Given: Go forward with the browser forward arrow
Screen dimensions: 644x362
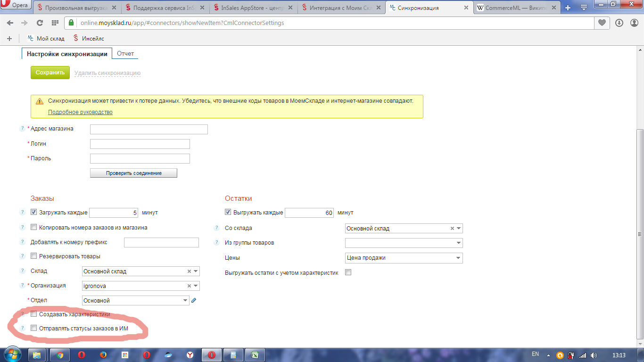Looking at the screenshot, I should [x=24, y=23].
